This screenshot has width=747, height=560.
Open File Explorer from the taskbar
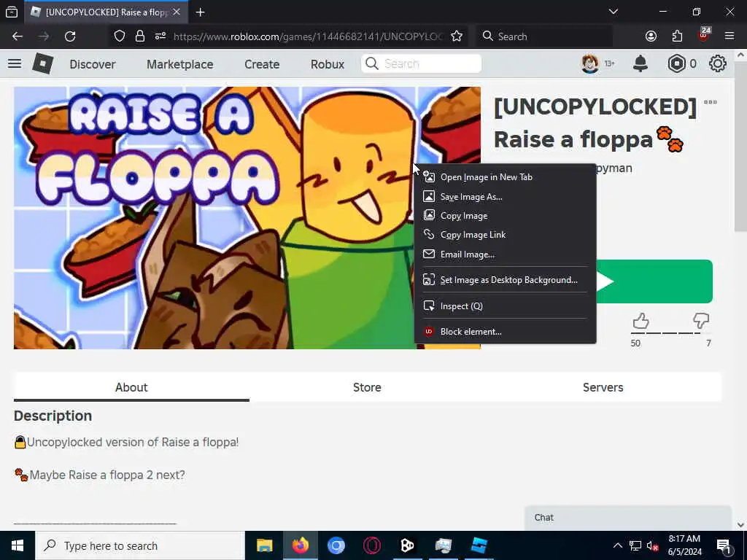click(x=264, y=545)
